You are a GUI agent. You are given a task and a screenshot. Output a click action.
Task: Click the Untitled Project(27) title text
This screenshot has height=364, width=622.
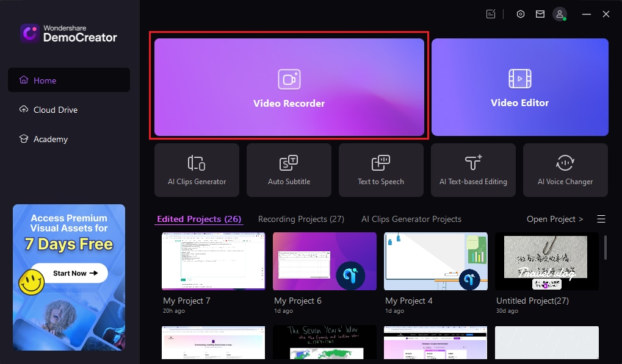pyautogui.click(x=532, y=301)
